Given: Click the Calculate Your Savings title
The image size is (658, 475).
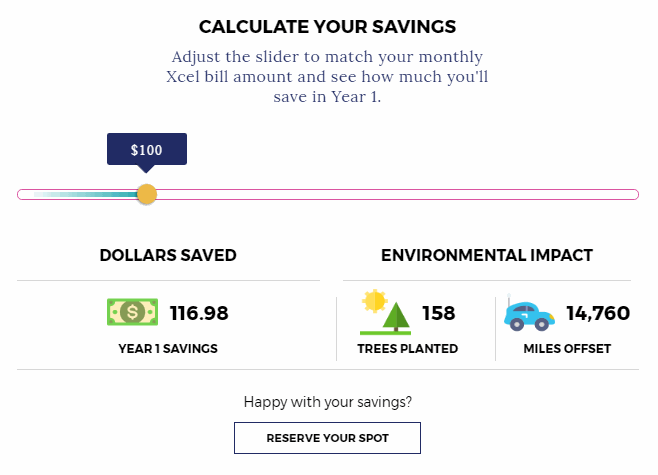Looking at the screenshot, I should [x=327, y=26].
